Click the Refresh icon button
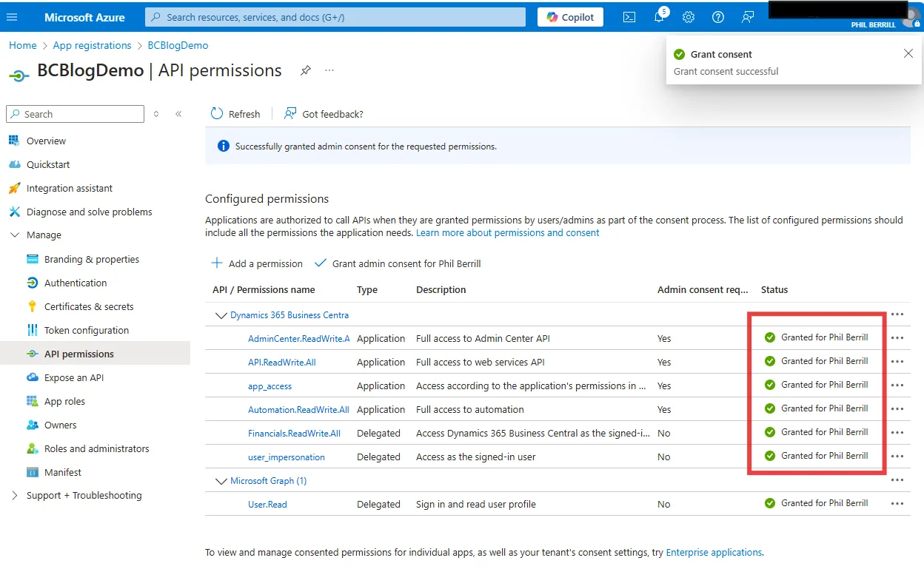 (217, 114)
